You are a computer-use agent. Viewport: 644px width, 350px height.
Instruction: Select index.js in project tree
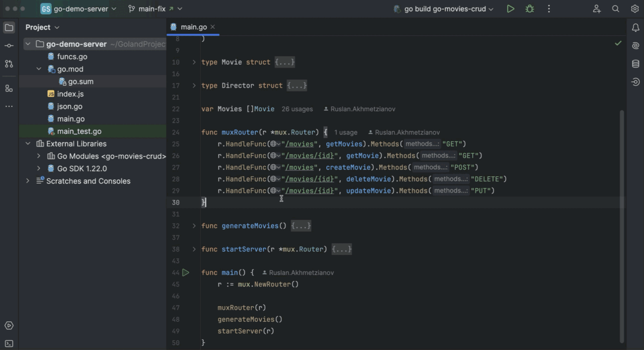[70, 94]
